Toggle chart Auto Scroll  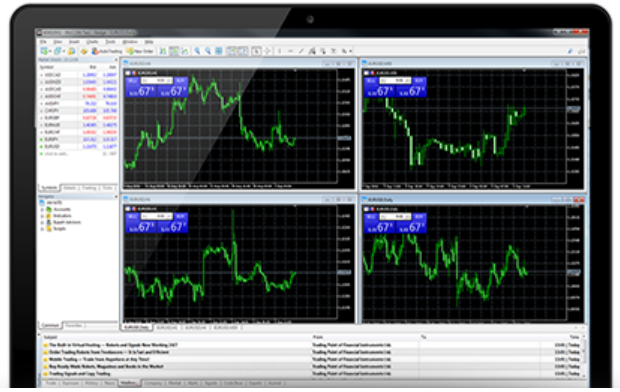[x=231, y=51]
